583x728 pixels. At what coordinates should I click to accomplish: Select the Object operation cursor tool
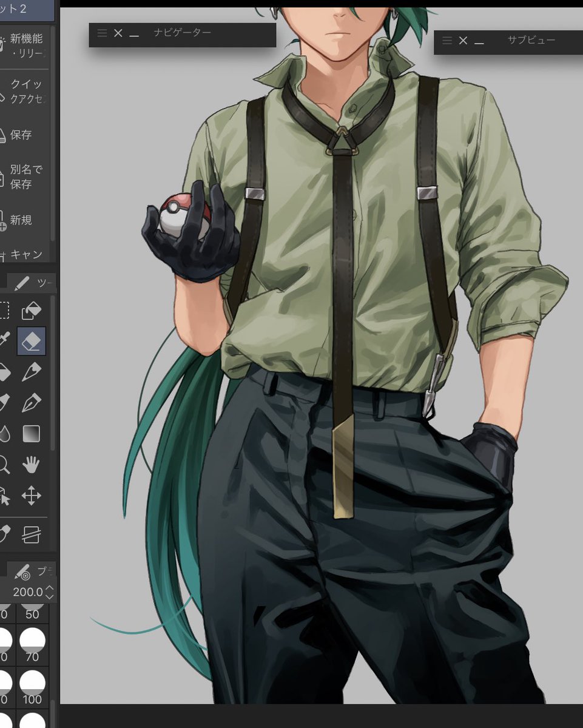click(x=4, y=496)
